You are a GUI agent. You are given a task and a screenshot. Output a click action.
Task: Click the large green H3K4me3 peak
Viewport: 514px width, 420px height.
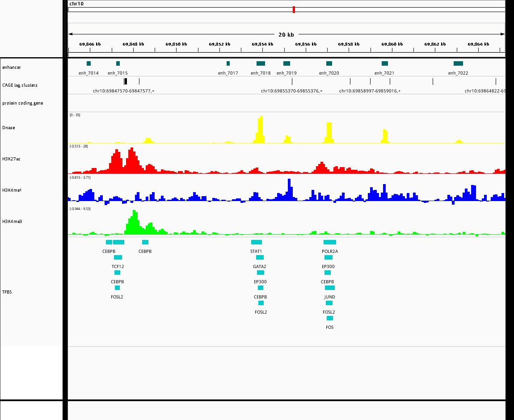[x=133, y=222]
